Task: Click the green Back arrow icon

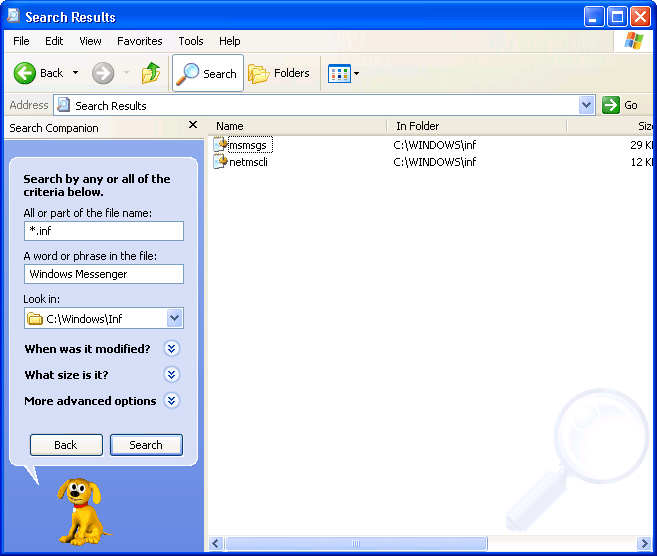Action: [x=25, y=73]
